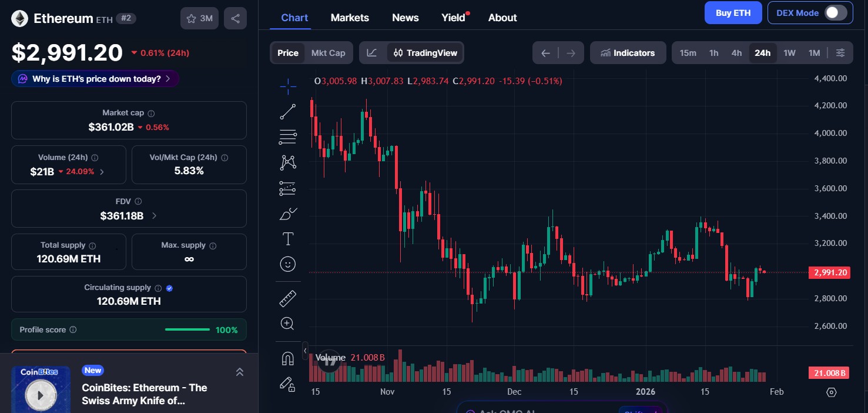Toggle lock for all drawings
The width and height of the screenshot is (868, 413).
coord(287,384)
